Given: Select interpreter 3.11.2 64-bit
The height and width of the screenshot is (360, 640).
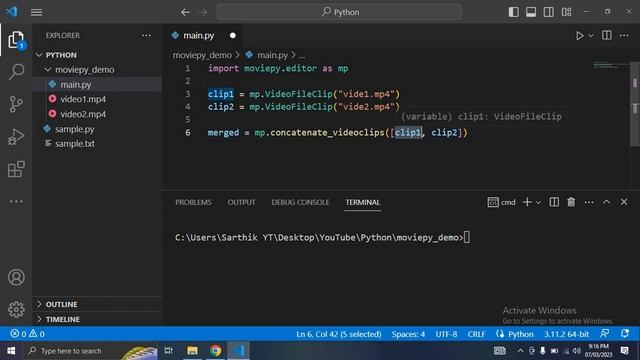Looking at the screenshot, I should coord(566,334).
